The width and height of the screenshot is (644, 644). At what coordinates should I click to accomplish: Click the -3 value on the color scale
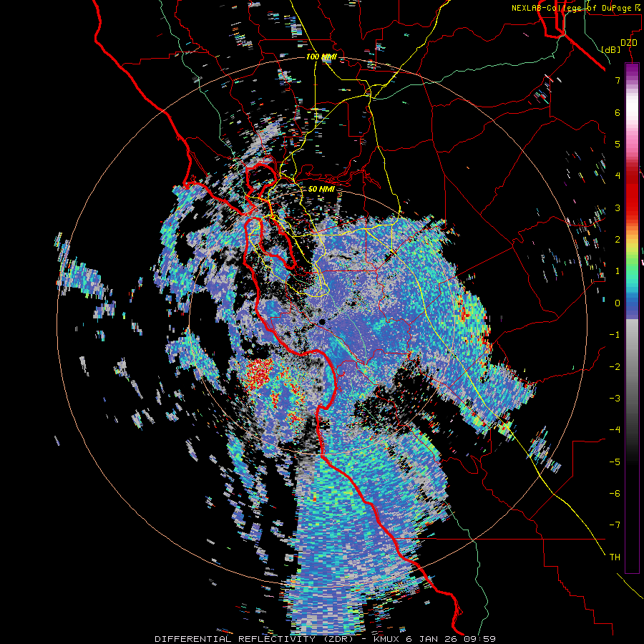point(615,399)
